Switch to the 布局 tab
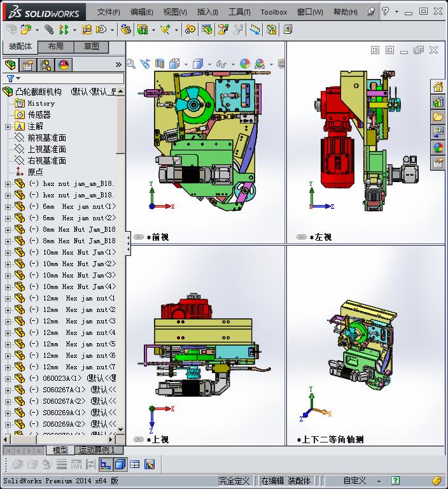Image resolution: width=448 pixels, height=489 pixels. click(56, 46)
